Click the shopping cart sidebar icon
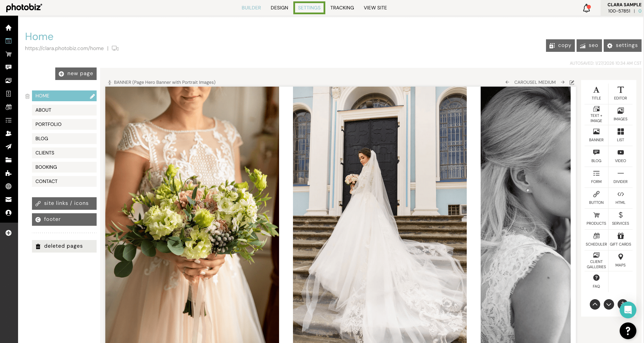 (9, 54)
